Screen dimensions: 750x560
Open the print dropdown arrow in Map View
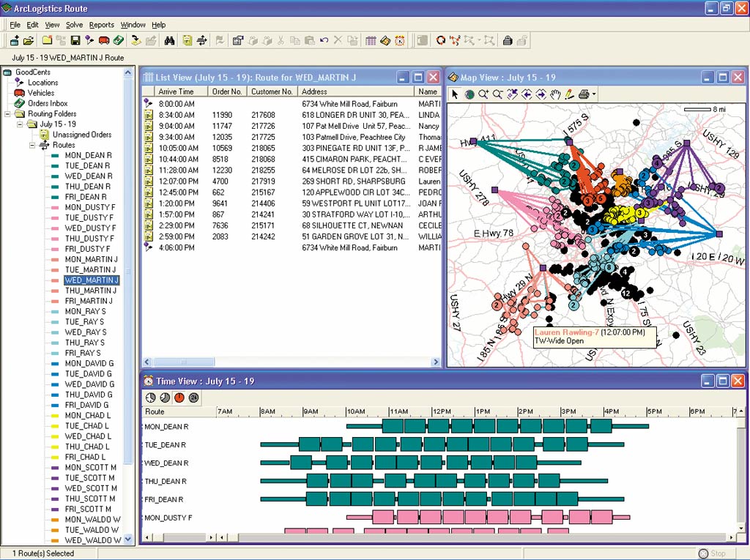594,94
